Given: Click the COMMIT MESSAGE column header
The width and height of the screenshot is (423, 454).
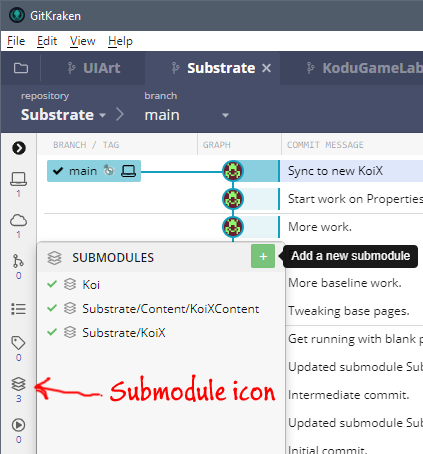Looking at the screenshot, I should tap(325, 145).
